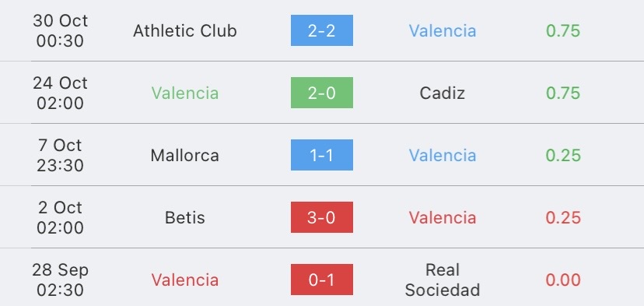Open the red 0-1 score badge
Viewport: 644px width, 306px height.
[321, 280]
